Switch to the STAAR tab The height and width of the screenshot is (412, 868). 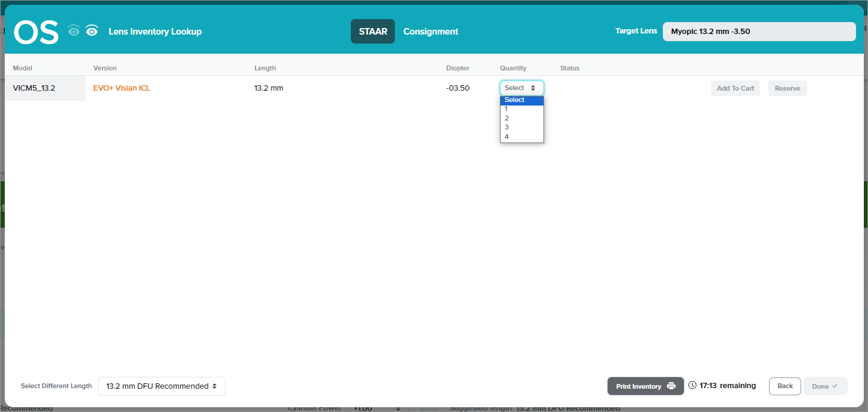[372, 32]
